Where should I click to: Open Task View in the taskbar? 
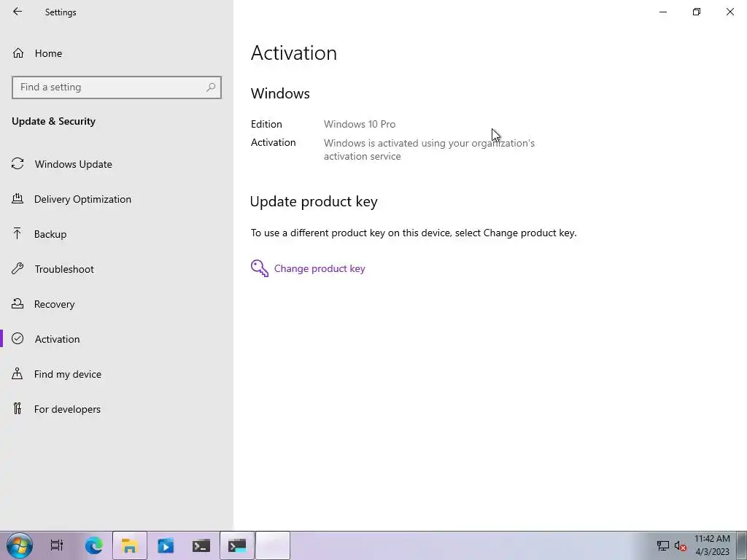[57, 545]
